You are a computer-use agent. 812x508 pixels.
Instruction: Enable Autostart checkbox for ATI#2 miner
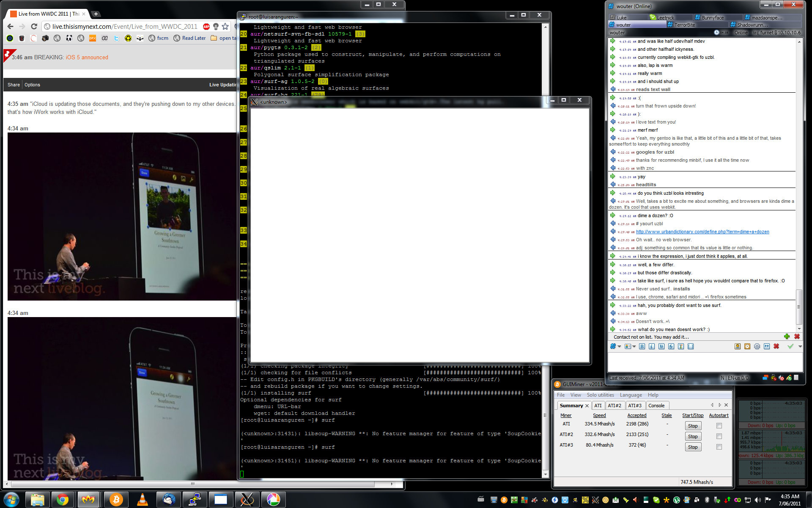[719, 436]
